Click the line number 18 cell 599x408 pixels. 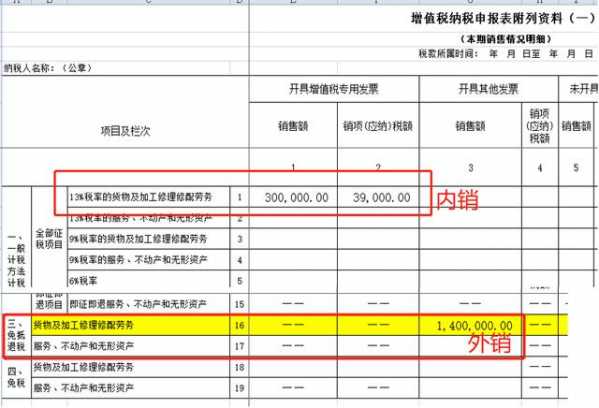(240, 367)
